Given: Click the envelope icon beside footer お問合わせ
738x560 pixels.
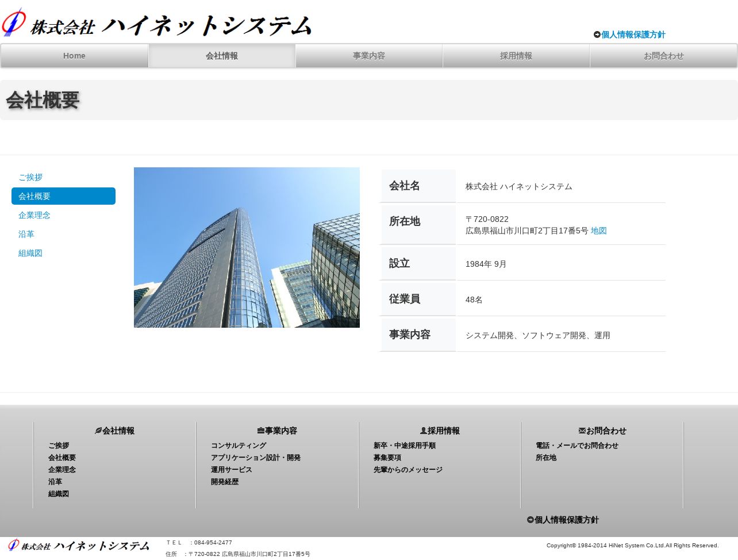Looking at the screenshot, I should click(582, 431).
